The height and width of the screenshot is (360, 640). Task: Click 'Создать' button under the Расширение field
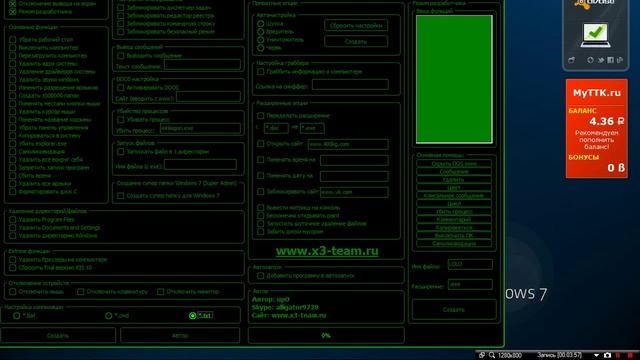point(454,309)
